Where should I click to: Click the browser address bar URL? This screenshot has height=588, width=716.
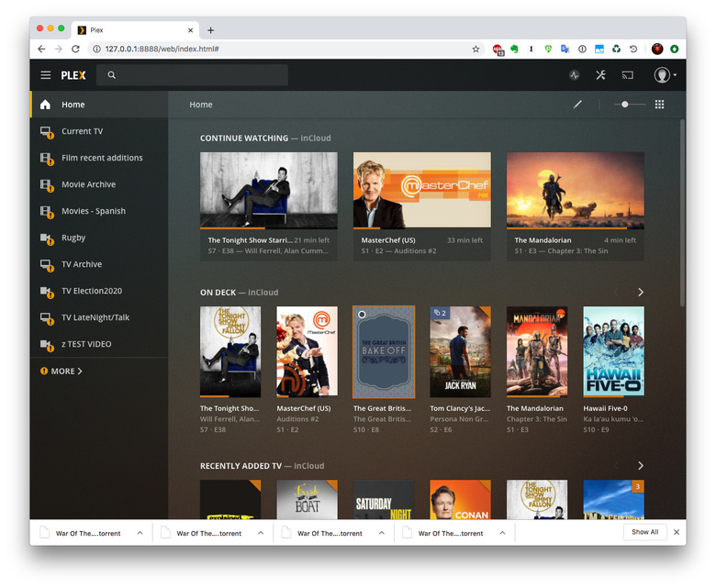(162, 49)
